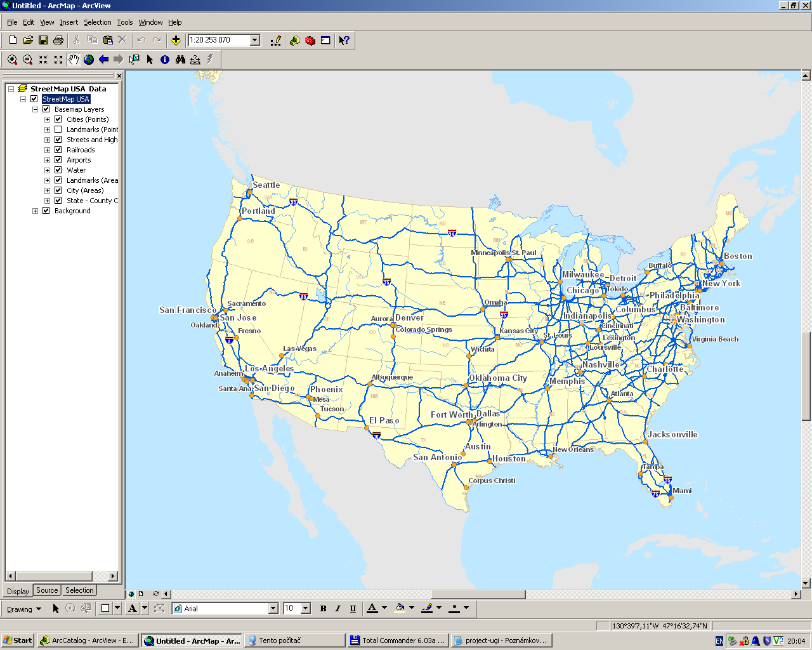Choose the fill color bucket
Screen dimensions: 812x650
(400, 608)
